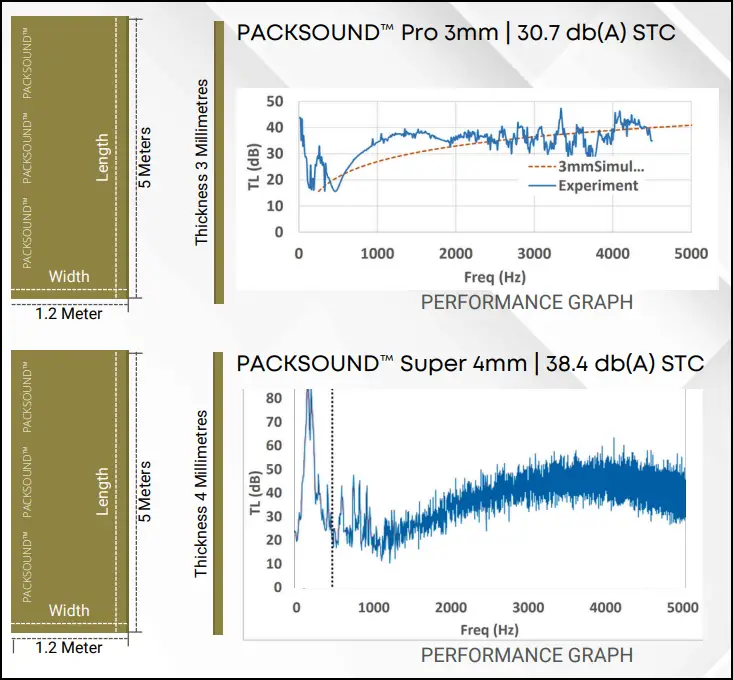The height and width of the screenshot is (680, 733).
Task: Click the PACKSOUND Super 4mm heading
Action: coord(470,363)
